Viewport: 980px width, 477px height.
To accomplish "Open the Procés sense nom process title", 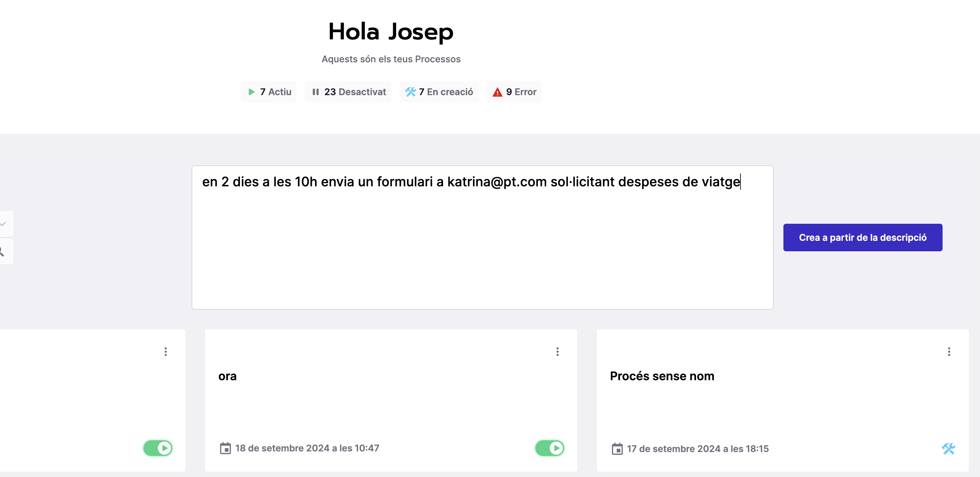I will (x=662, y=376).
